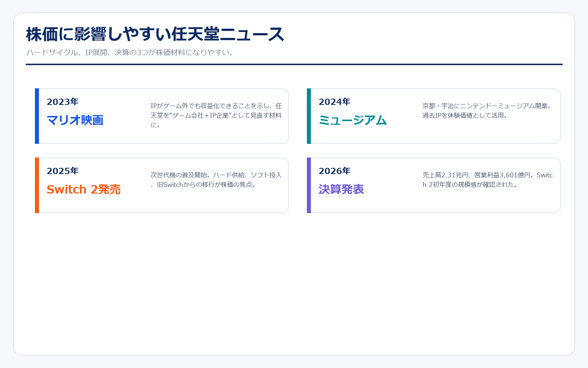Click the title 株価に影響しやすい任天堂ニュース
The height and width of the screenshot is (368, 588).
tap(155, 34)
